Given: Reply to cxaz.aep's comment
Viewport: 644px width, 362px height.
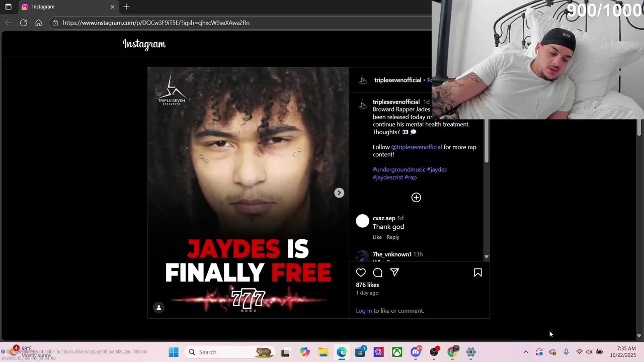Looking at the screenshot, I should pos(393,237).
